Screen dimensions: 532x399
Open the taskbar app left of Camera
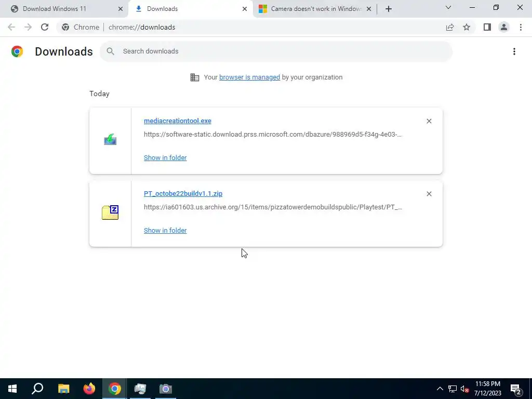[140, 389]
